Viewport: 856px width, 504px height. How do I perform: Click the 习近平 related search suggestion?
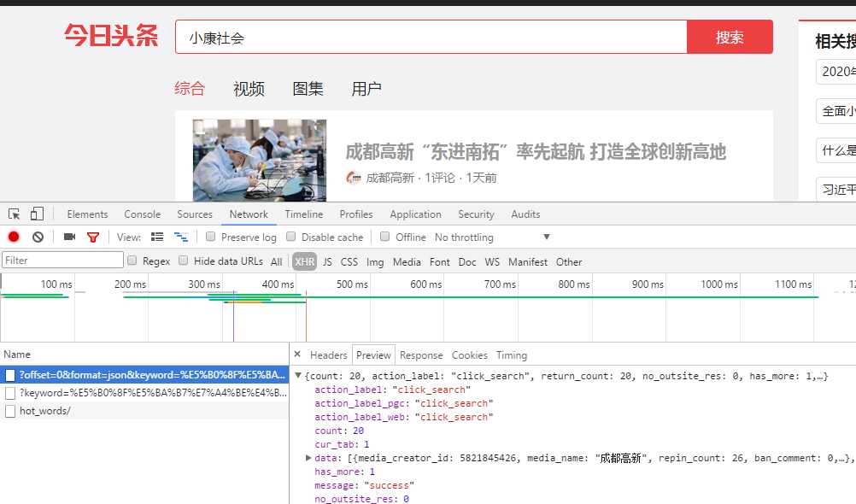(x=835, y=189)
